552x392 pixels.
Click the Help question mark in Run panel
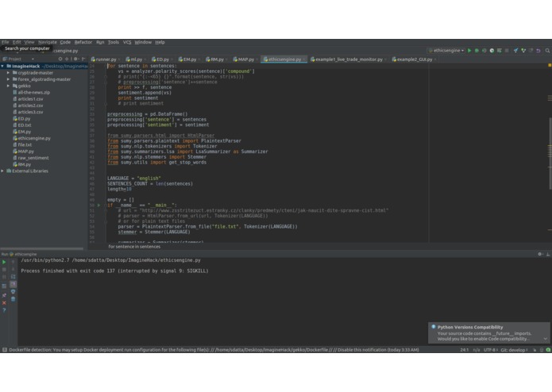[4, 310]
